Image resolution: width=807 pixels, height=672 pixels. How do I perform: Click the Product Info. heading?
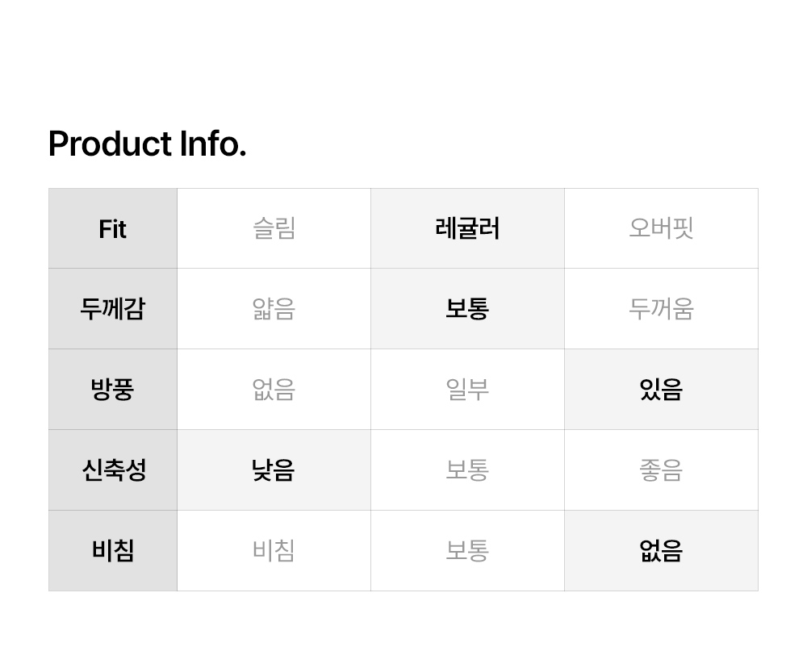[x=147, y=144]
